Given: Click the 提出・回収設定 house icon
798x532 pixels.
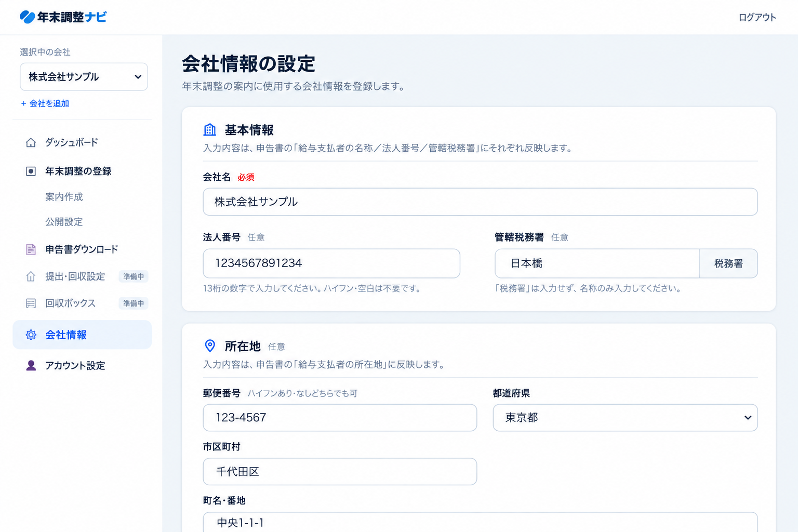Looking at the screenshot, I should [31, 276].
